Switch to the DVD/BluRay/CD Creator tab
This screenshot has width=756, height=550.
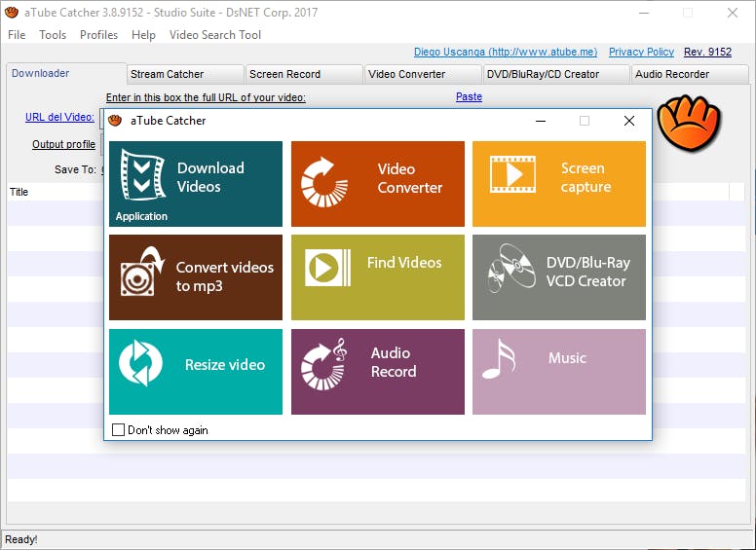pos(557,74)
